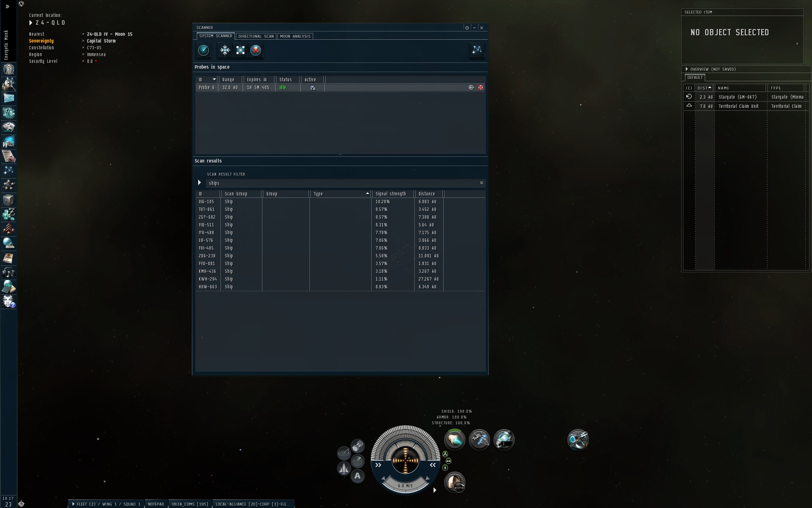Recover Probe 6 using its arrow icon

(x=471, y=88)
